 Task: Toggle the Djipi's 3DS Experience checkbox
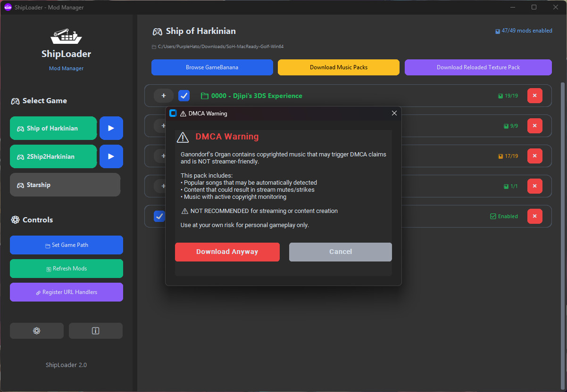click(184, 96)
